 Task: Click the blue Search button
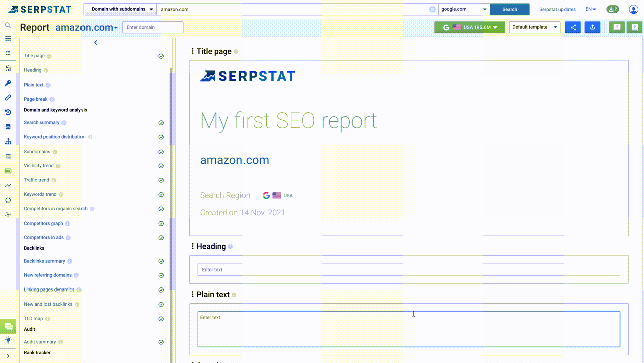tap(509, 9)
